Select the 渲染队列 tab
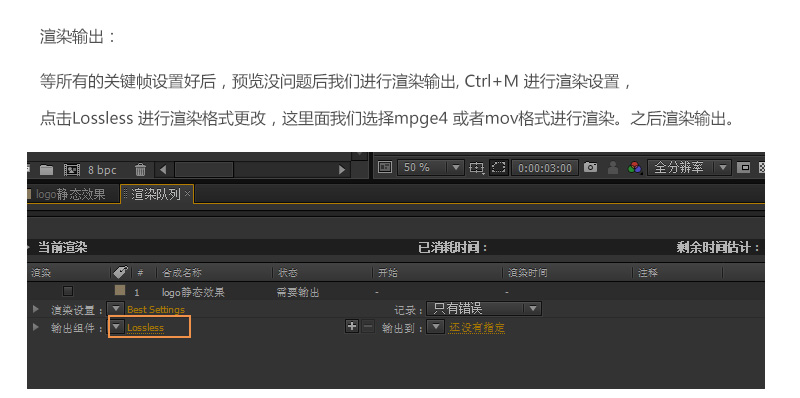800x398 pixels. (x=157, y=194)
